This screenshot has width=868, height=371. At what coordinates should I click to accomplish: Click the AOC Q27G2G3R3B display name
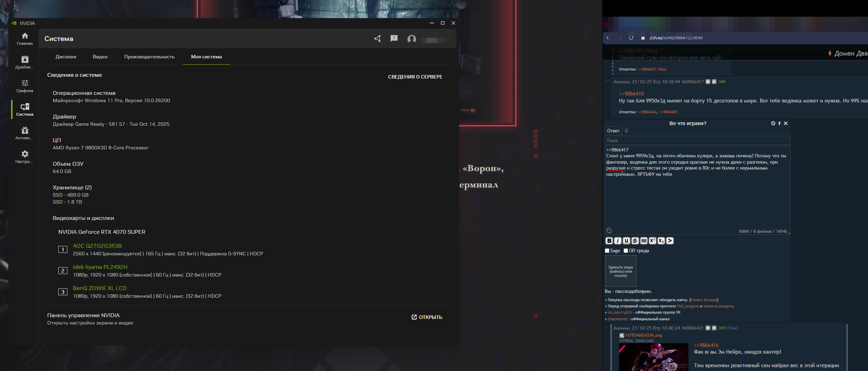tap(97, 246)
